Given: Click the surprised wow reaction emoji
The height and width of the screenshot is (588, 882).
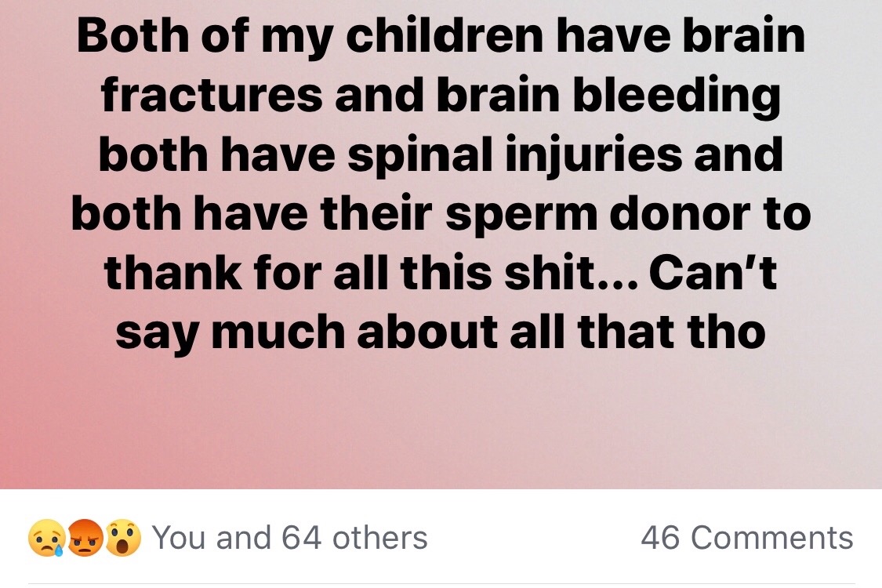Looking at the screenshot, I should click(123, 537).
